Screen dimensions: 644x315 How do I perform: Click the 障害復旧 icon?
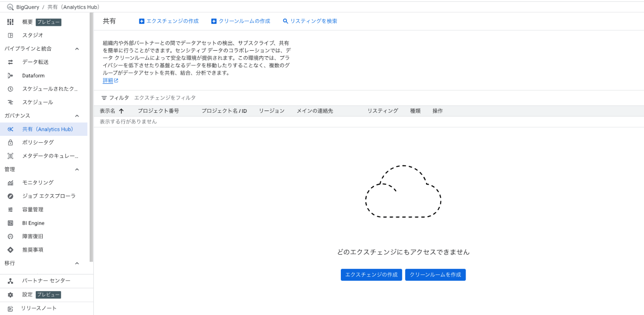tap(11, 236)
